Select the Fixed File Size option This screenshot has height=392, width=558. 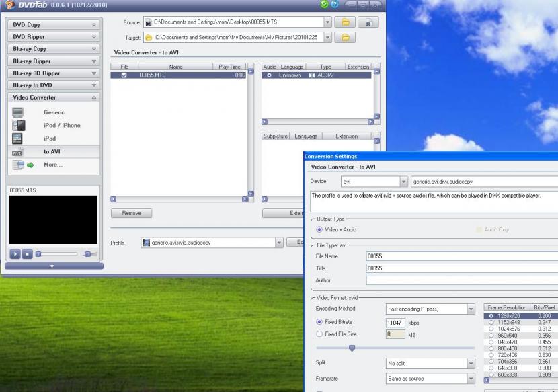pos(319,334)
